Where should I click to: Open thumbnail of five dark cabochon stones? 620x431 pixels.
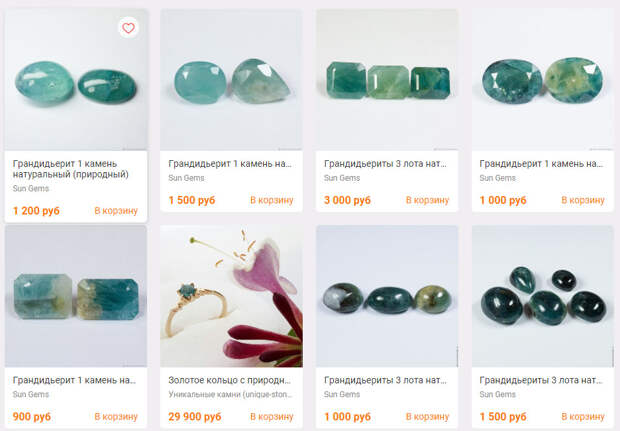coord(542,296)
